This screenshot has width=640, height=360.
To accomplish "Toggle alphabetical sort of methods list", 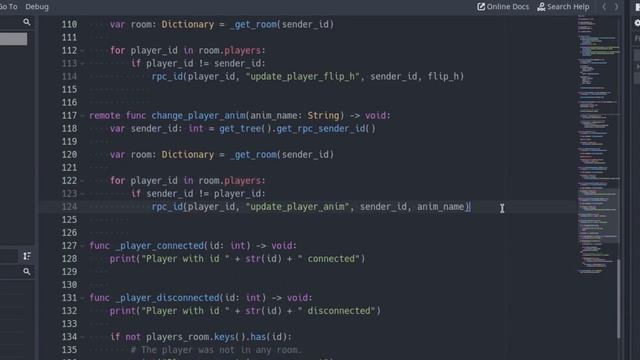I will (27, 256).
